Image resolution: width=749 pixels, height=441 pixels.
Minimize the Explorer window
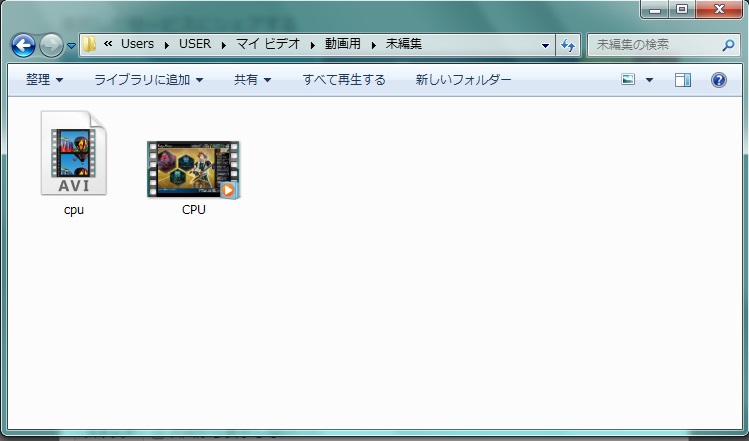click(655, 10)
